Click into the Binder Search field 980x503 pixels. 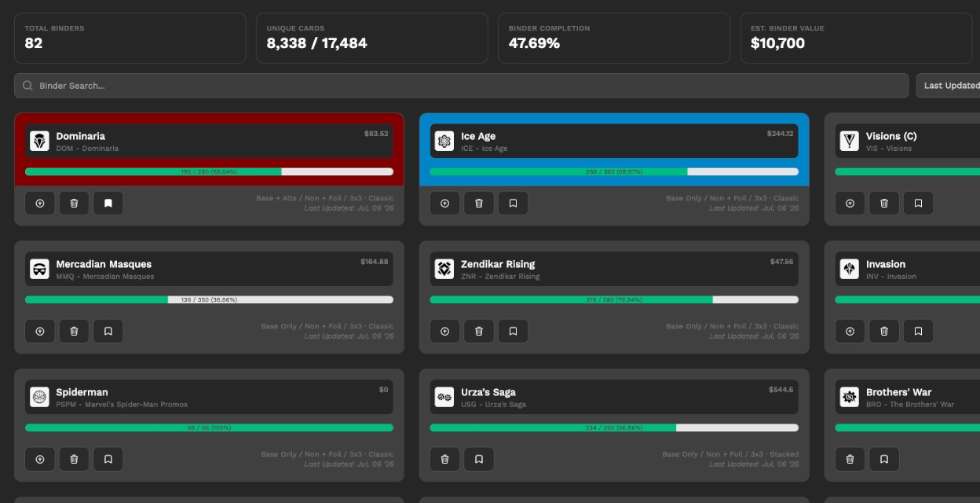point(462,86)
